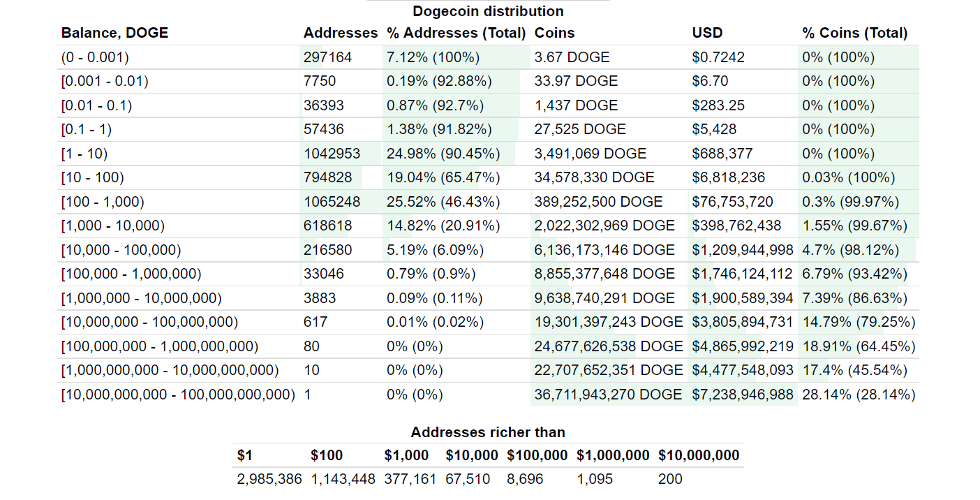Click the '[100,000 - 1,000,000)' balance range
Screen dimensions: 980x500
click(131, 274)
